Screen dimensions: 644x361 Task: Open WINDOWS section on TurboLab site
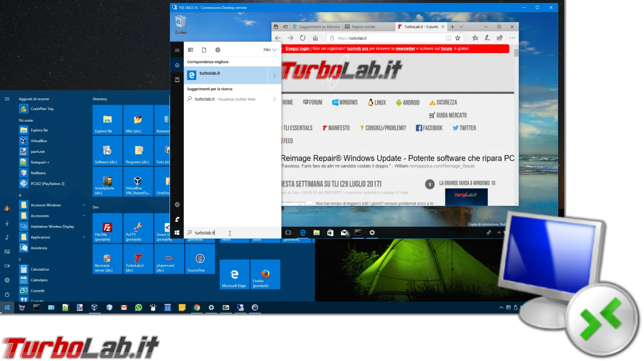345,102
